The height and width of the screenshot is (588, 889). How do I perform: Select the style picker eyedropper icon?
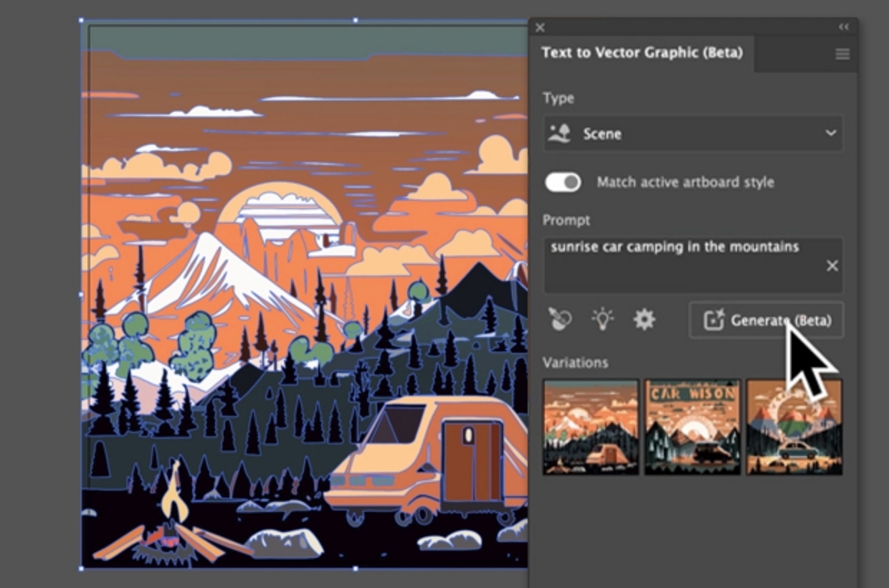click(561, 321)
